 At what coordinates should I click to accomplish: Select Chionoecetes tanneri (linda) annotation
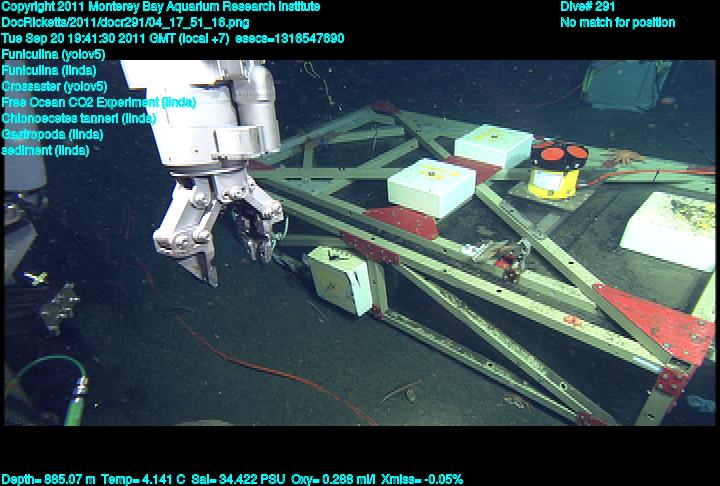(79, 119)
